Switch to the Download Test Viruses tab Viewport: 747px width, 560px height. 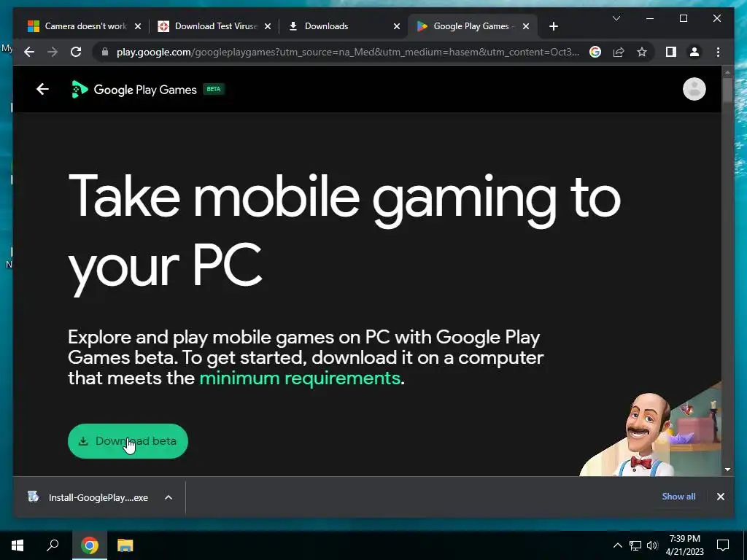(214, 26)
